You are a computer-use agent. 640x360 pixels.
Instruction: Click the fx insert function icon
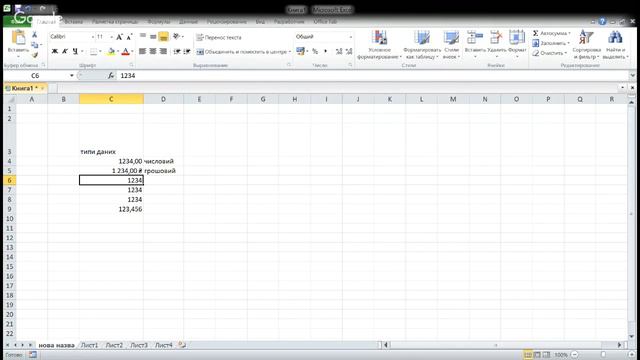click(111, 76)
